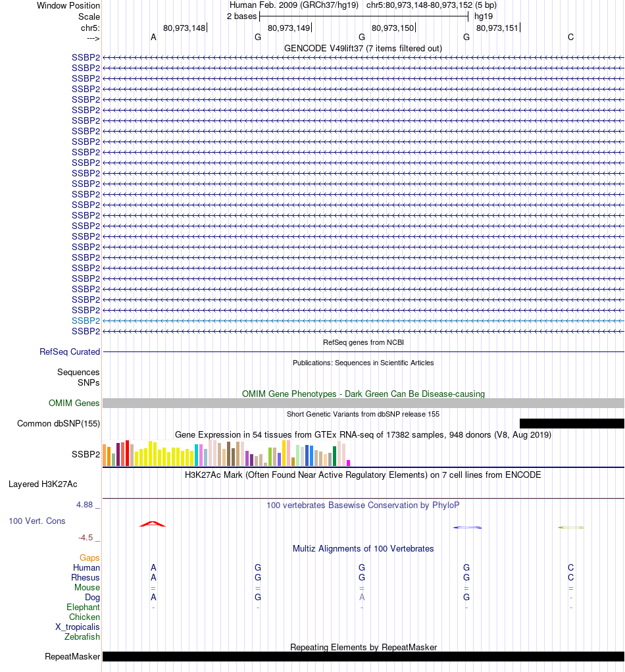
Task: Click the Scale label
Action: coord(89,16)
